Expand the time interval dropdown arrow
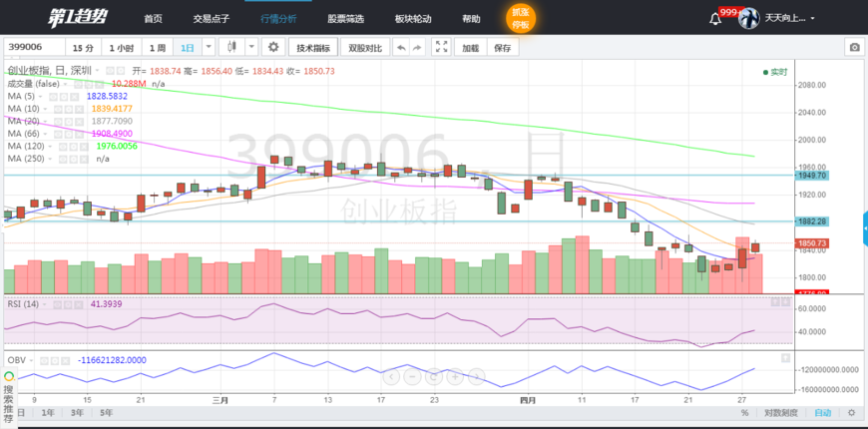The height and width of the screenshot is (429, 868). coord(209,47)
